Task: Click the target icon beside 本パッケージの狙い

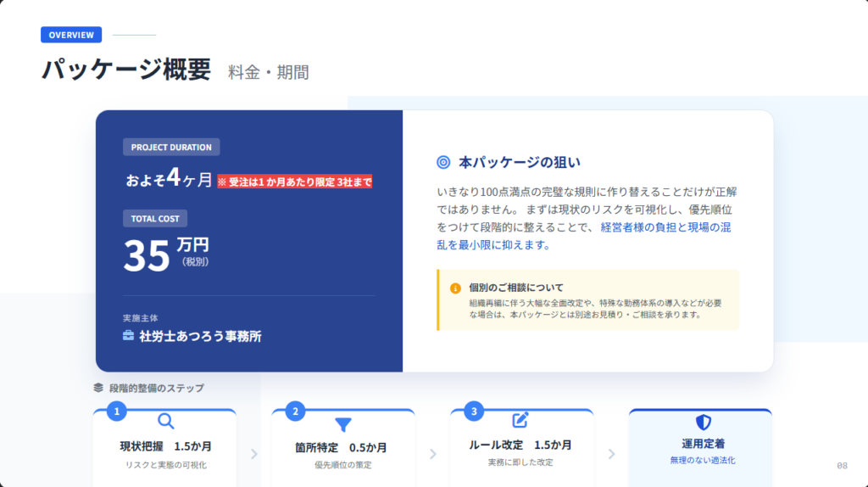Action: point(442,162)
